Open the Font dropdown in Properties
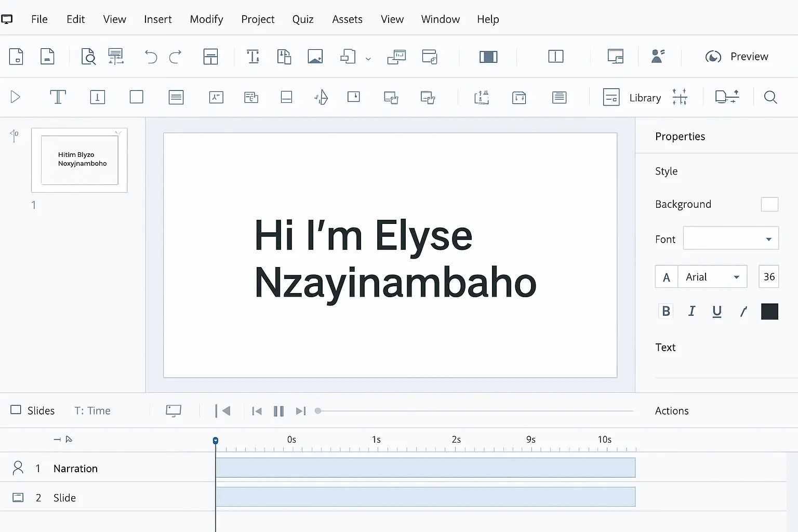Screen dimensions: 798x532 click(x=730, y=238)
